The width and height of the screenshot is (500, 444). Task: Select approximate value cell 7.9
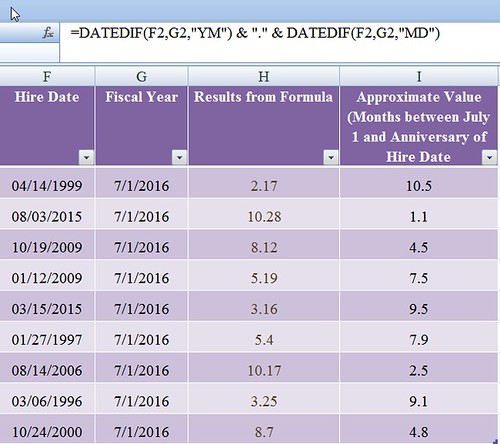pos(419,337)
